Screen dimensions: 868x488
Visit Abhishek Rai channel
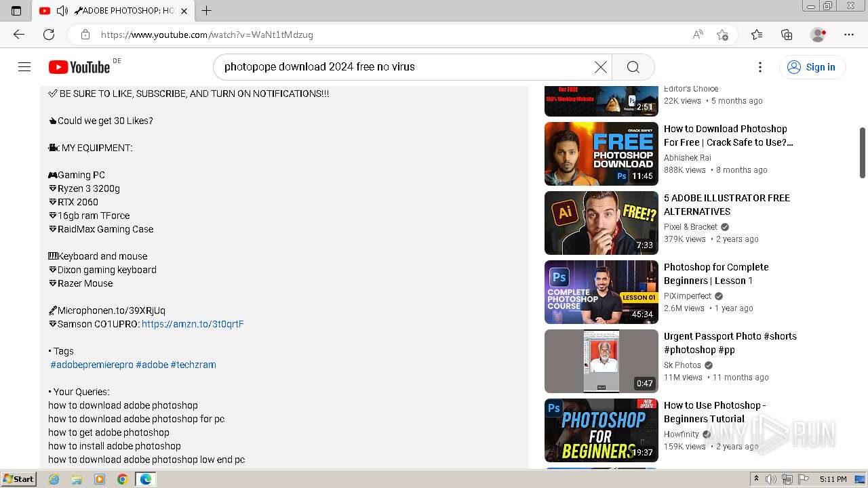point(687,158)
